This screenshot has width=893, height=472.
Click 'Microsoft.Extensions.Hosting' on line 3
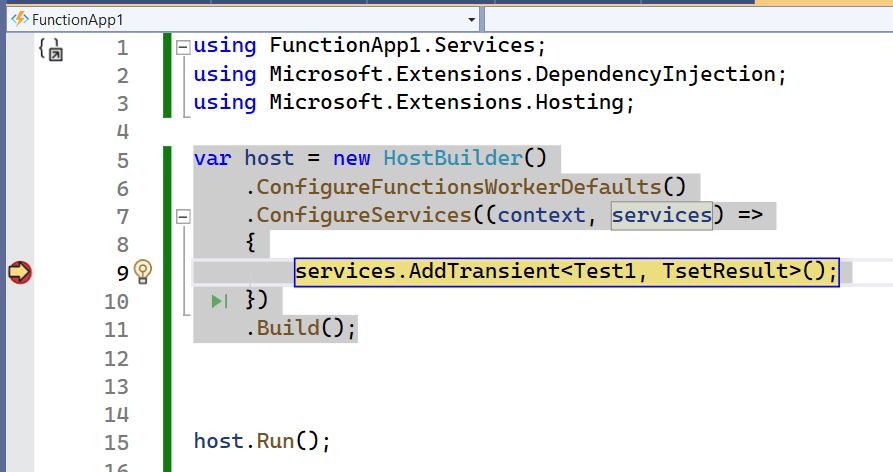click(446, 102)
